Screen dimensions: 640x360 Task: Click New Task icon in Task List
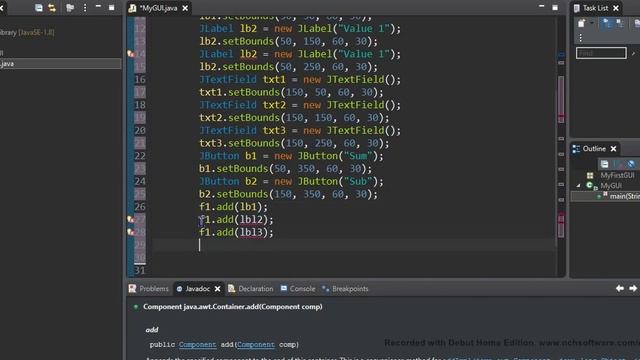tap(582, 24)
